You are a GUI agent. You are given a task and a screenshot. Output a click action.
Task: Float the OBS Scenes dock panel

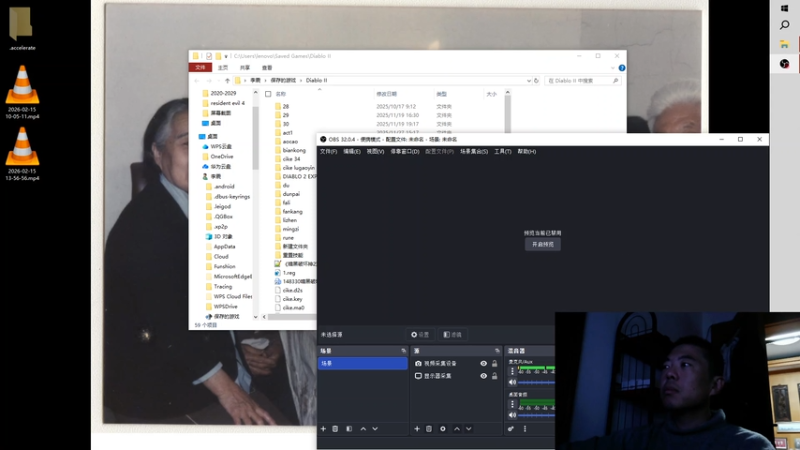[x=404, y=351]
